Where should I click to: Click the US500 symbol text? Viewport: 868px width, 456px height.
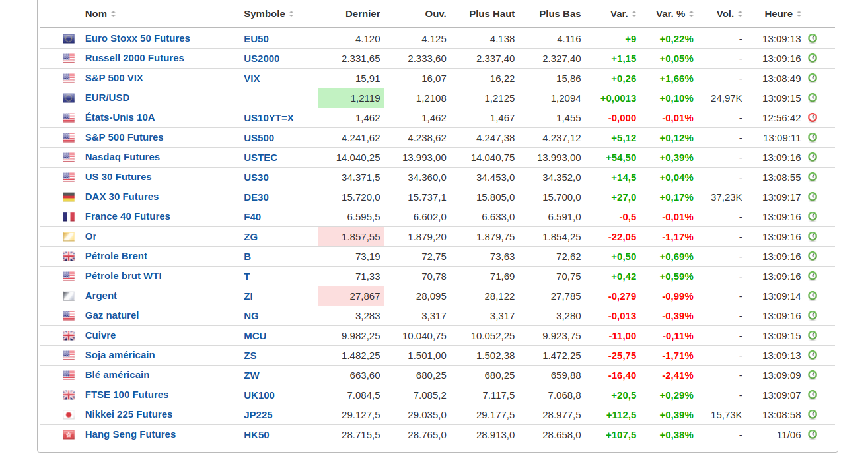259,138
